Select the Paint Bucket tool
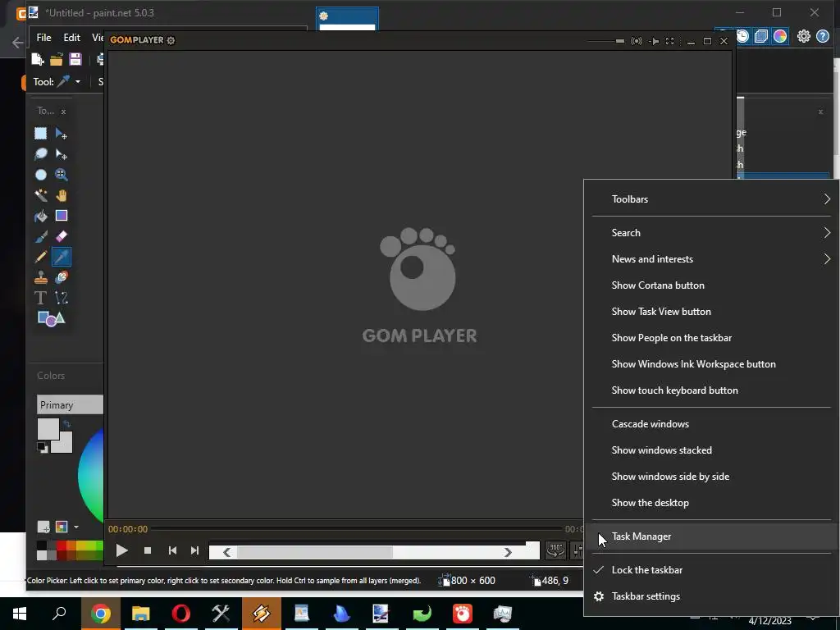The image size is (840, 630). click(41, 216)
